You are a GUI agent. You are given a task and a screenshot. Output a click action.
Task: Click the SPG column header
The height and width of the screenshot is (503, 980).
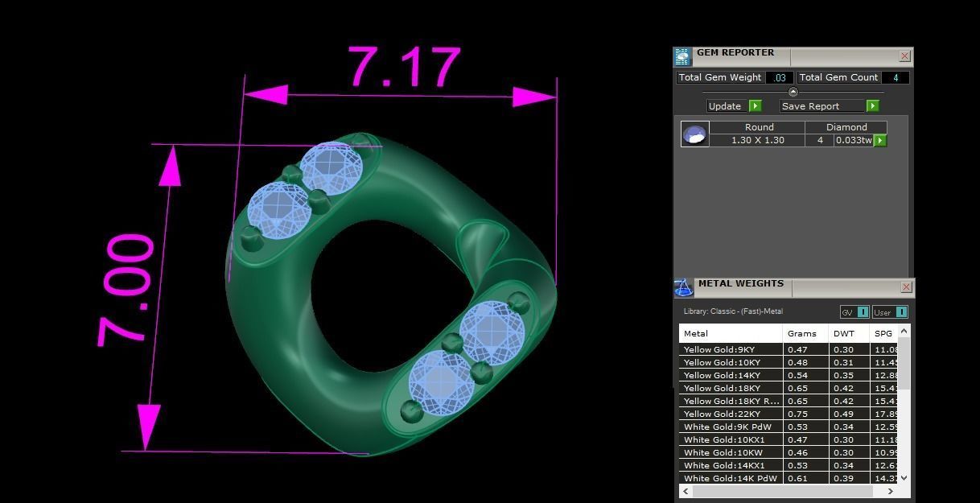click(x=883, y=333)
